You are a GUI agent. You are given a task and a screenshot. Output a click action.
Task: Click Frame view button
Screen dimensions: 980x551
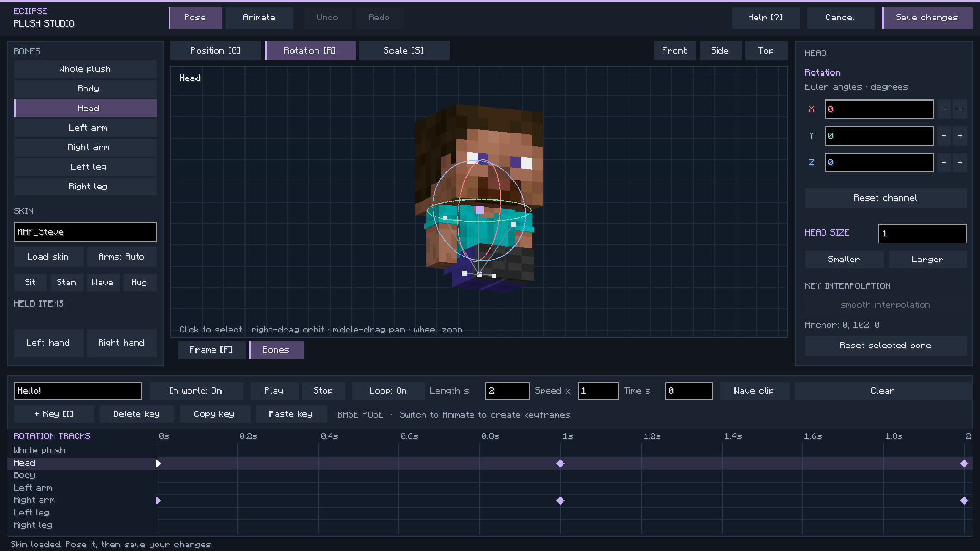211,350
